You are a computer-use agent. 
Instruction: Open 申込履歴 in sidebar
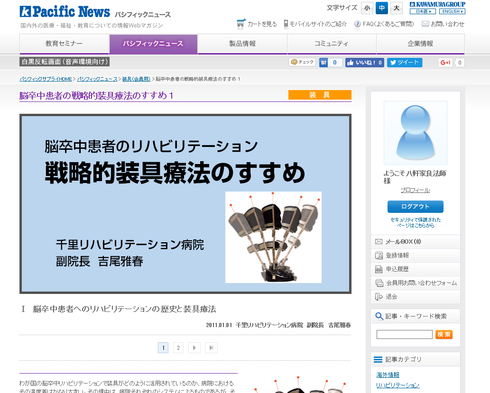415,269
